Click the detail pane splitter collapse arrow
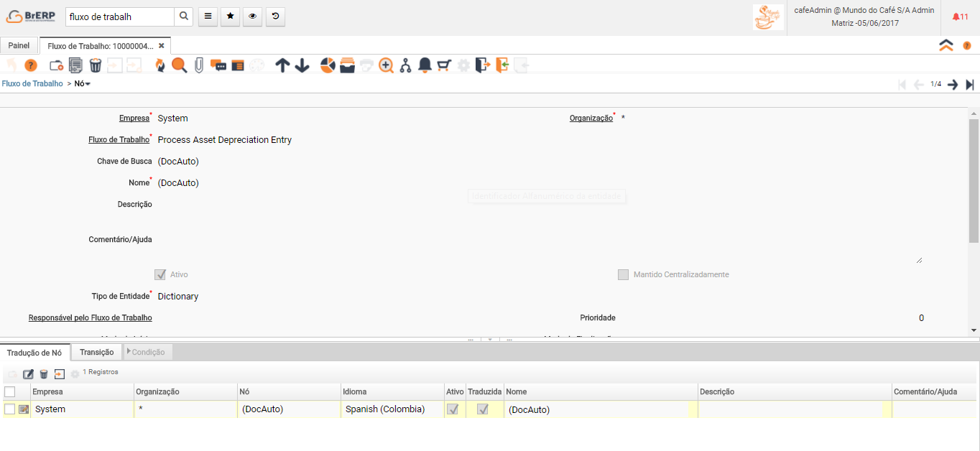Image resolution: width=980 pixels, height=451 pixels. 490,340
